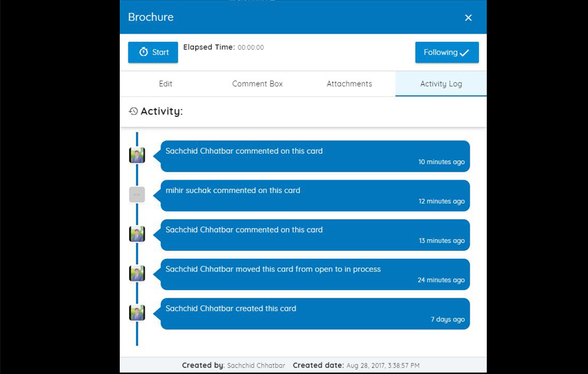Start the card timer
This screenshot has height=374, width=588.
153,52
